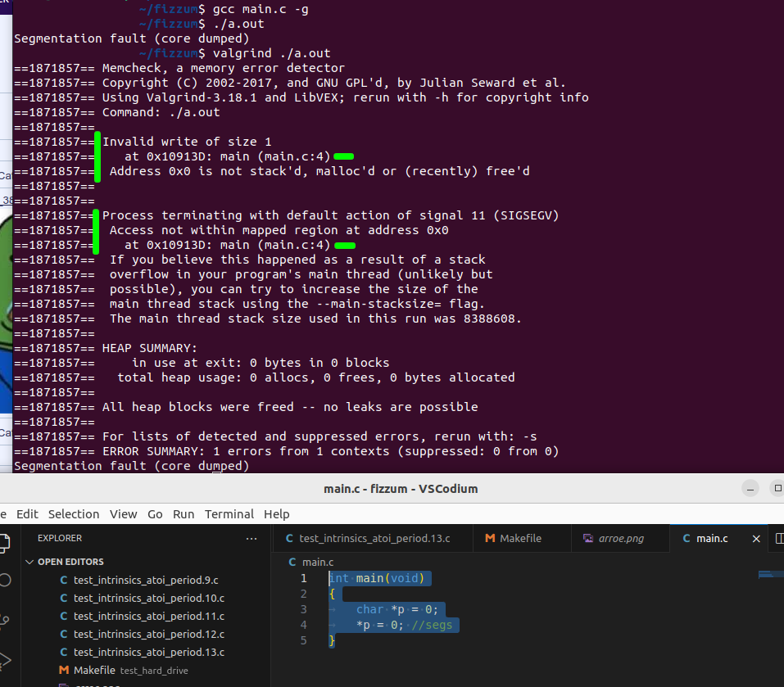The image size is (784, 687).
Task: Open the Run and Debug view
Action: click(5, 660)
